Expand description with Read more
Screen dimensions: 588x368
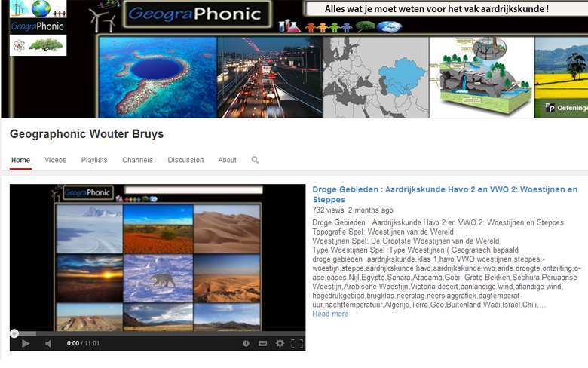[x=330, y=314]
